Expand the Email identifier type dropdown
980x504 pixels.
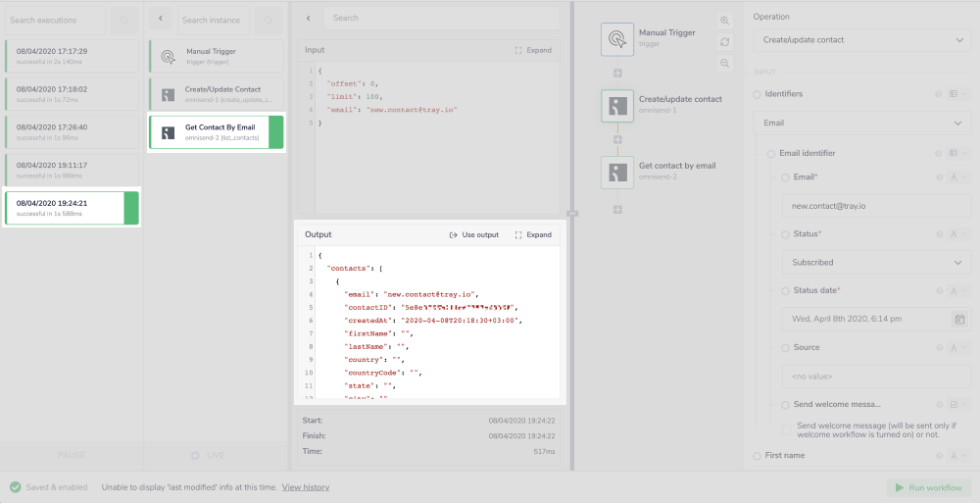(957, 153)
